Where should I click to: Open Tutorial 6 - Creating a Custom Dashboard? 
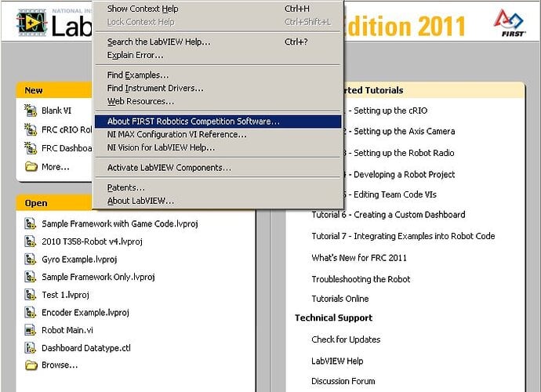pyautogui.click(x=388, y=215)
